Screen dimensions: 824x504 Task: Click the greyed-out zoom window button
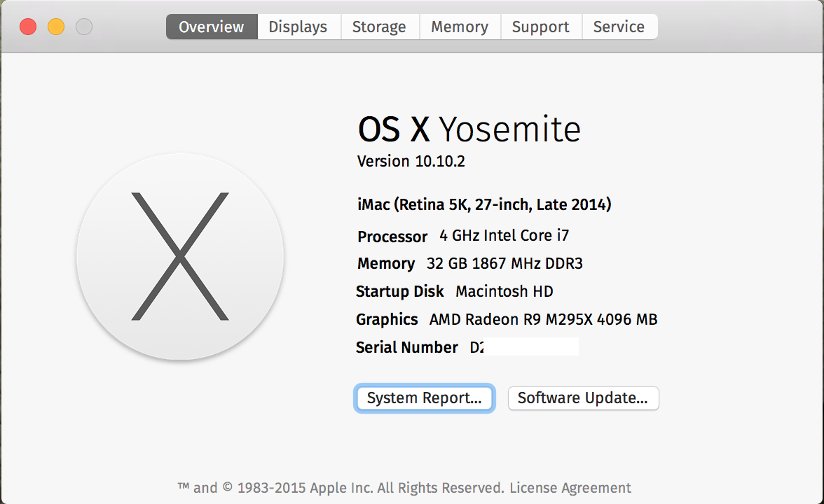coord(84,27)
